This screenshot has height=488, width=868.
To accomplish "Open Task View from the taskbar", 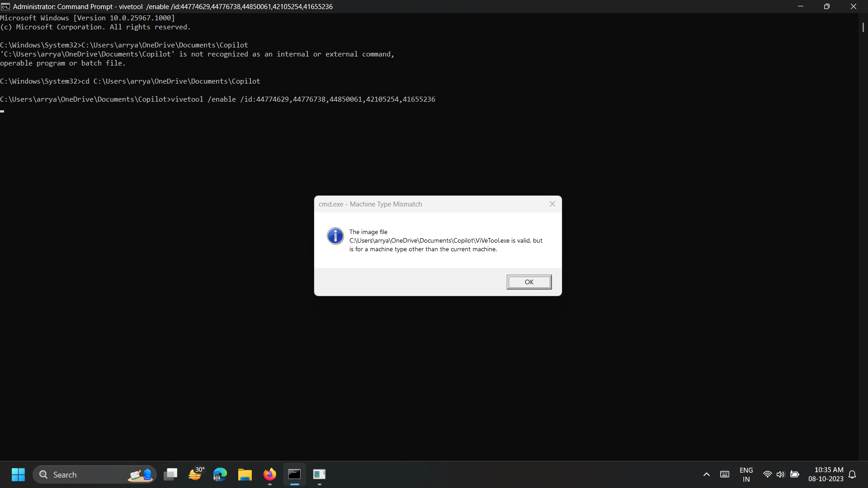I will (170, 474).
